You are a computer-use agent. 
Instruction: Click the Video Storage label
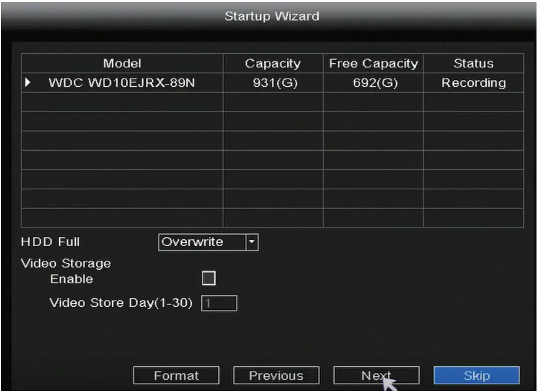point(66,263)
